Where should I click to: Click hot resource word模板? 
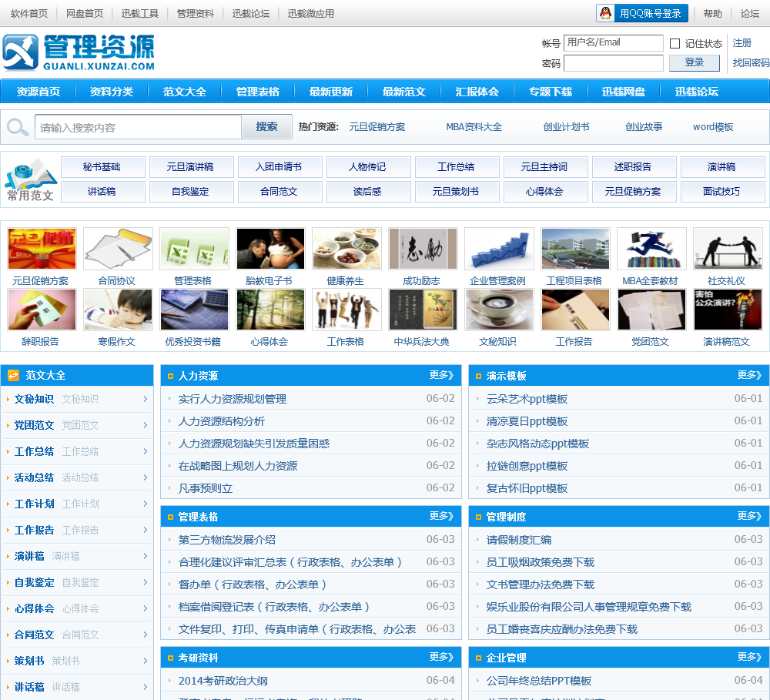point(713,127)
